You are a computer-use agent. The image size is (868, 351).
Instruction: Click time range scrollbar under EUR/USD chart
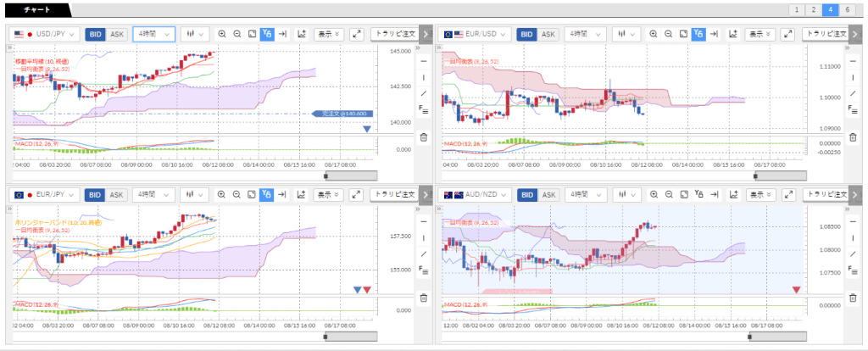point(779,176)
